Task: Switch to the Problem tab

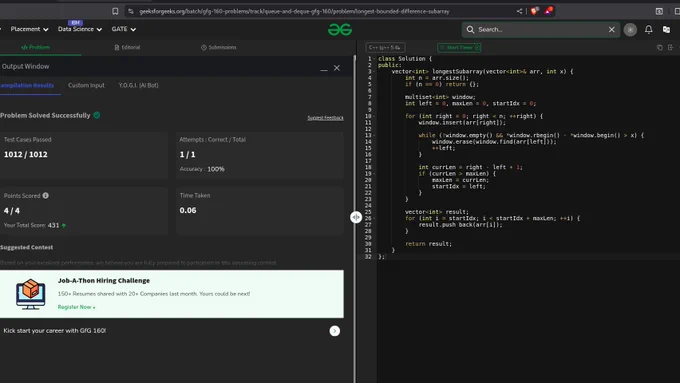Action: [36, 47]
